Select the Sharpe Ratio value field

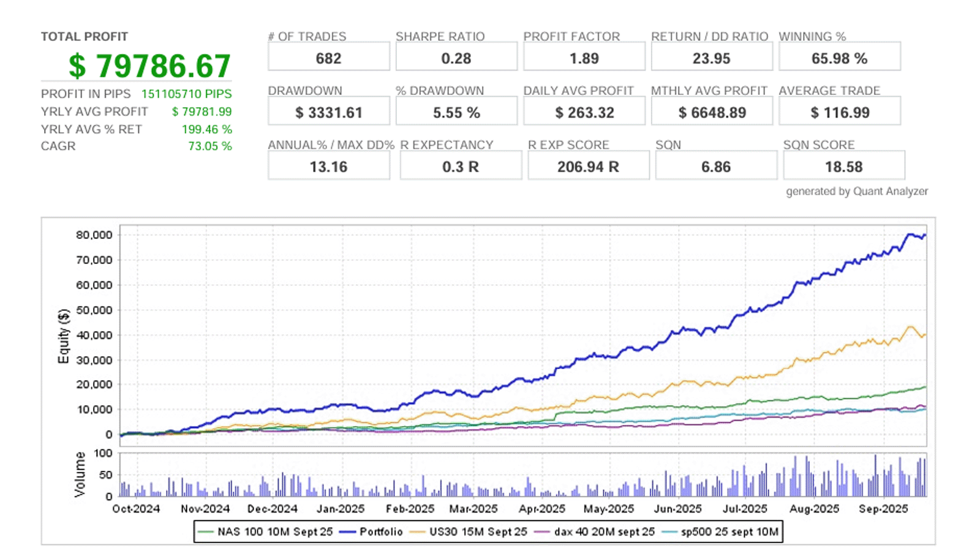pyautogui.click(x=456, y=58)
